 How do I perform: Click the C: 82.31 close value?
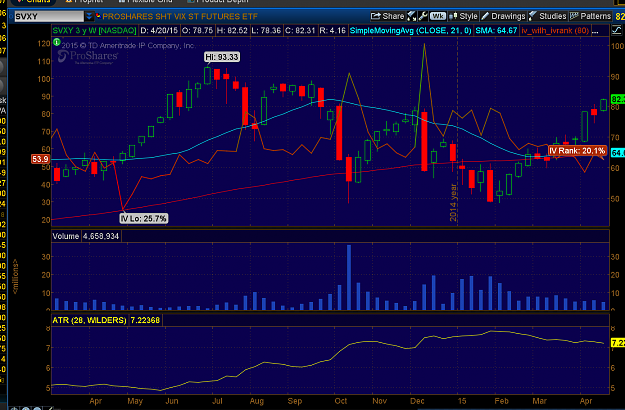tap(301, 31)
